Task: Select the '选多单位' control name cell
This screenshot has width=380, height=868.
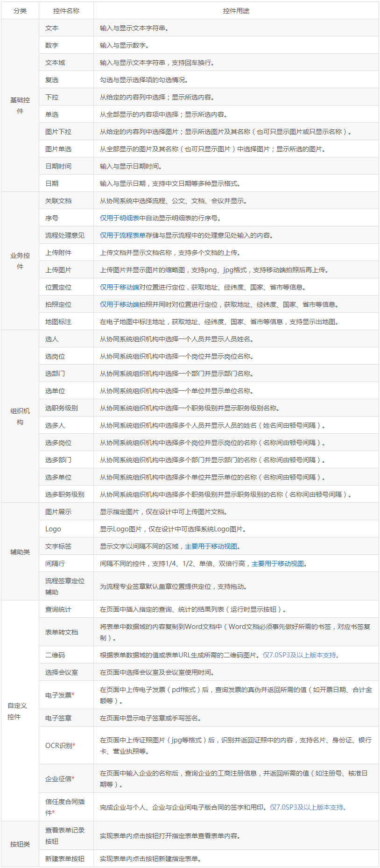Action: pos(66,477)
